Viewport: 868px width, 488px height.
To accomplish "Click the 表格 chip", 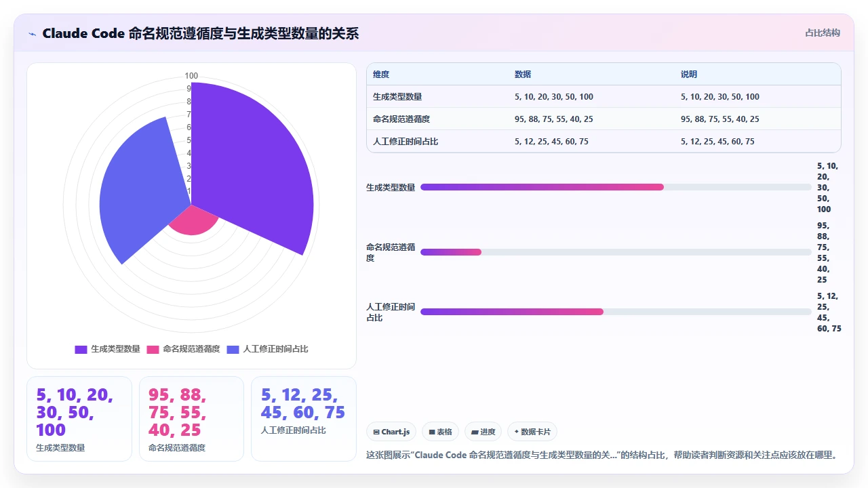I will (440, 432).
